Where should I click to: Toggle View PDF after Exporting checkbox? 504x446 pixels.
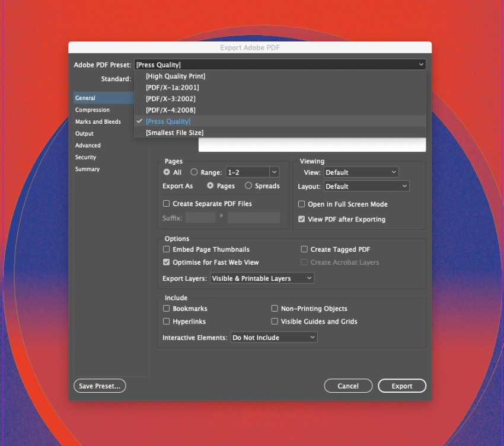coord(301,219)
